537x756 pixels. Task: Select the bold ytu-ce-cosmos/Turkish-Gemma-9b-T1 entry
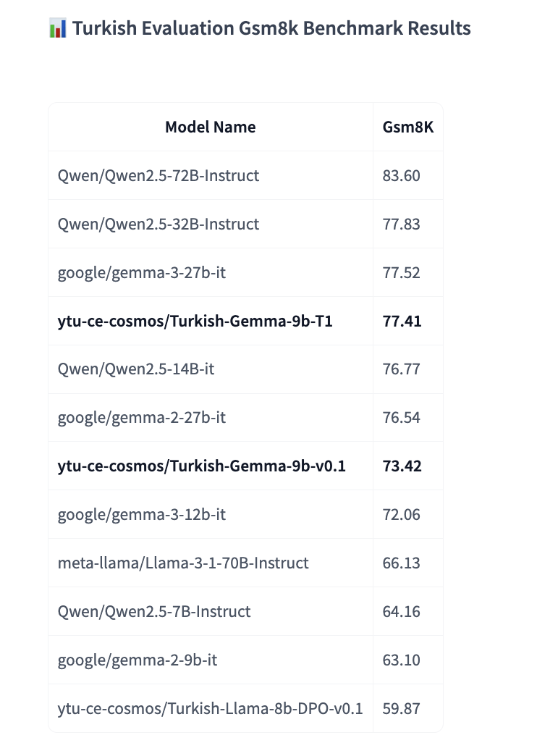[195, 321]
